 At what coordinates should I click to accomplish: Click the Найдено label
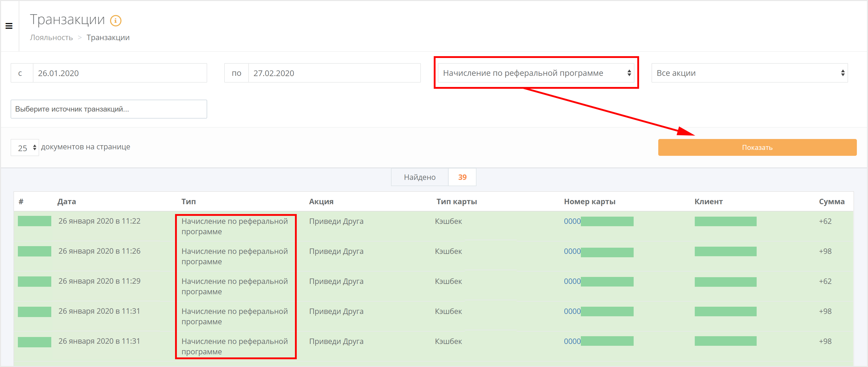[x=419, y=177]
